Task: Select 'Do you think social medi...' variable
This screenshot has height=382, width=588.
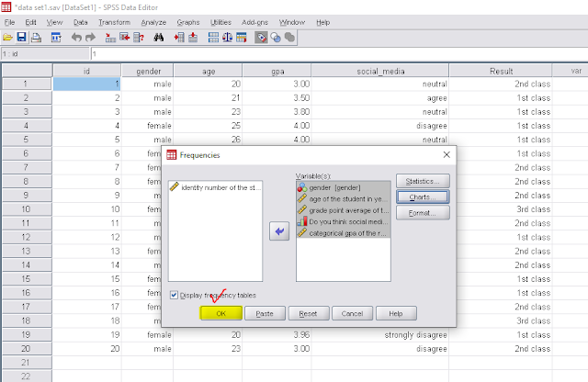Action: point(343,221)
